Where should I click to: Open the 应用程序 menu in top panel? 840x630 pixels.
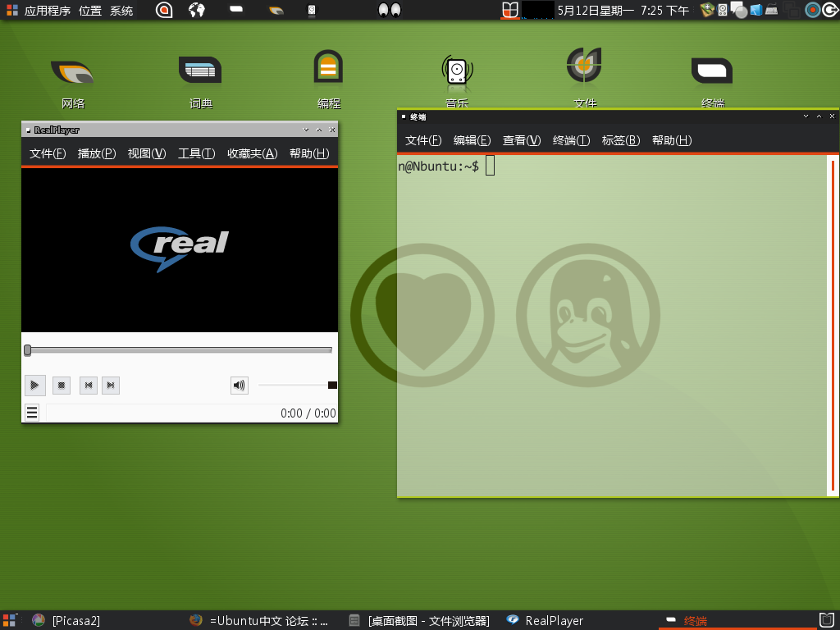click(48, 11)
